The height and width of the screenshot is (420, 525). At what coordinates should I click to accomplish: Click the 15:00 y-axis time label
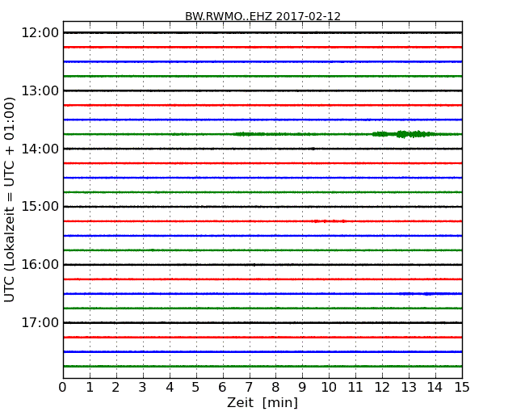coord(40,207)
